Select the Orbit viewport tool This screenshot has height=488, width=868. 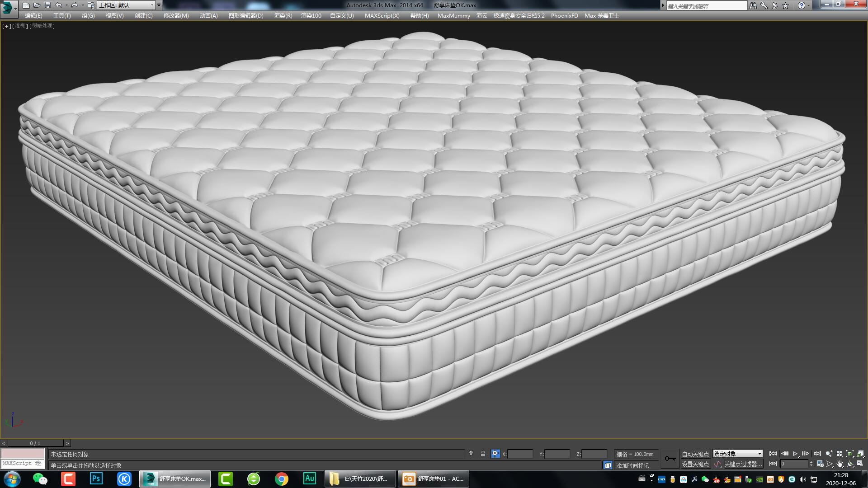850,464
